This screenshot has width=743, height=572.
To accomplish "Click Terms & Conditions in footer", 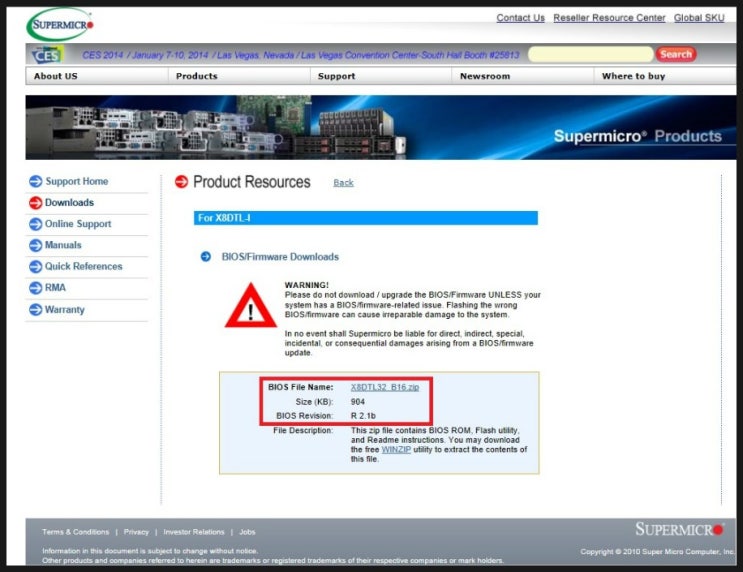I will click(x=75, y=532).
